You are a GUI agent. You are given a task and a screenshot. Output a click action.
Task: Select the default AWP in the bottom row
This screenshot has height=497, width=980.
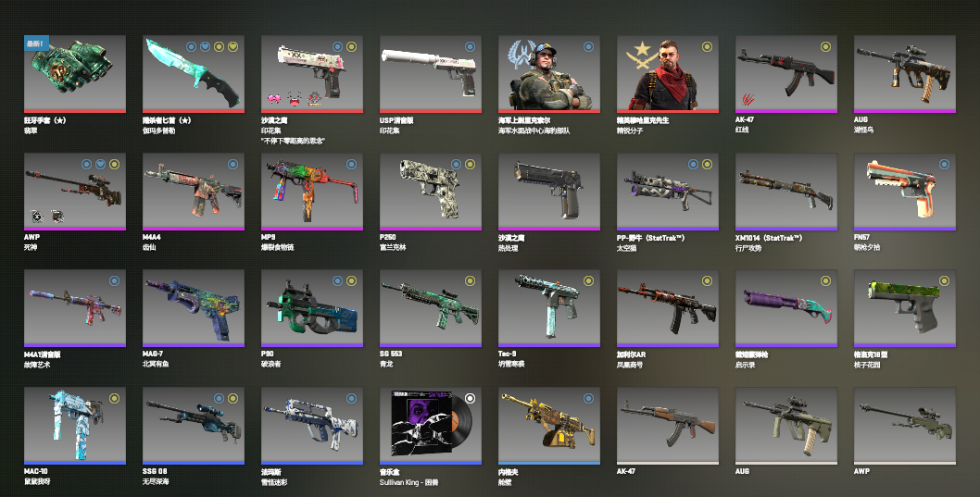point(904,426)
